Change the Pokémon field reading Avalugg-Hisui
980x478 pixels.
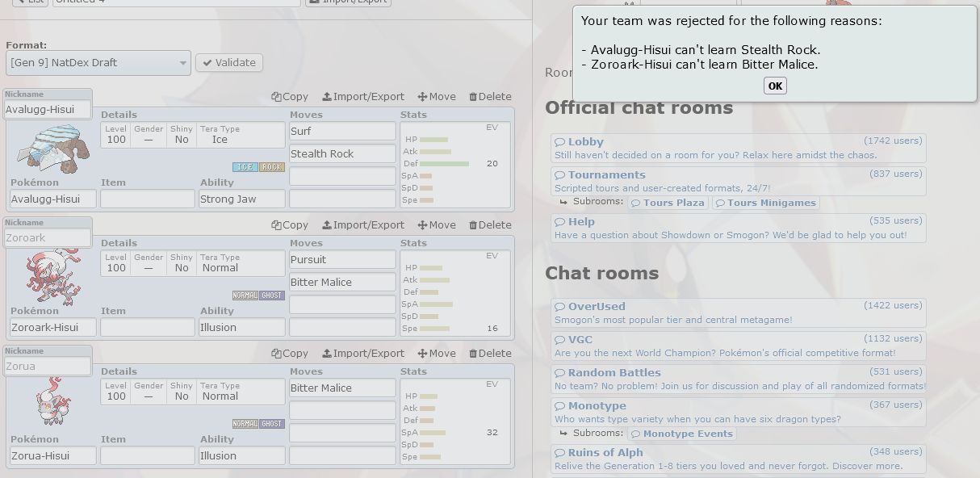pyautogui.click(x=53, y=199)
